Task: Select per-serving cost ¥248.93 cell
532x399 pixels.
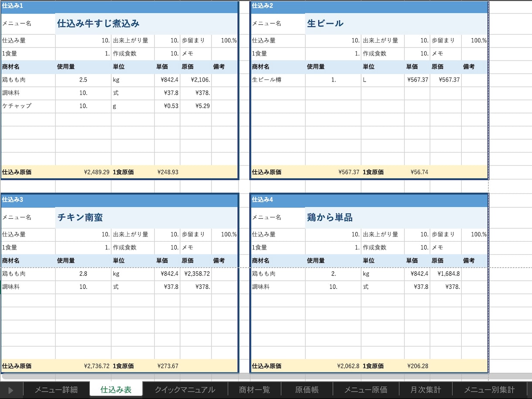Action: coord(167,172)
